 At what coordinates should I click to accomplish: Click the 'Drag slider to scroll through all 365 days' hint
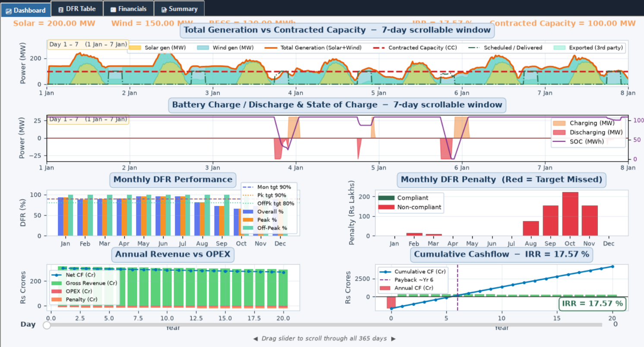324,338
